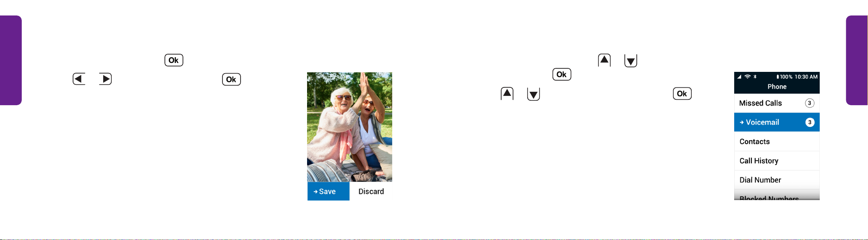Click the Bluetooth icon in the phone status bar
Screen dimensions: 868x240
pos(755,77)
